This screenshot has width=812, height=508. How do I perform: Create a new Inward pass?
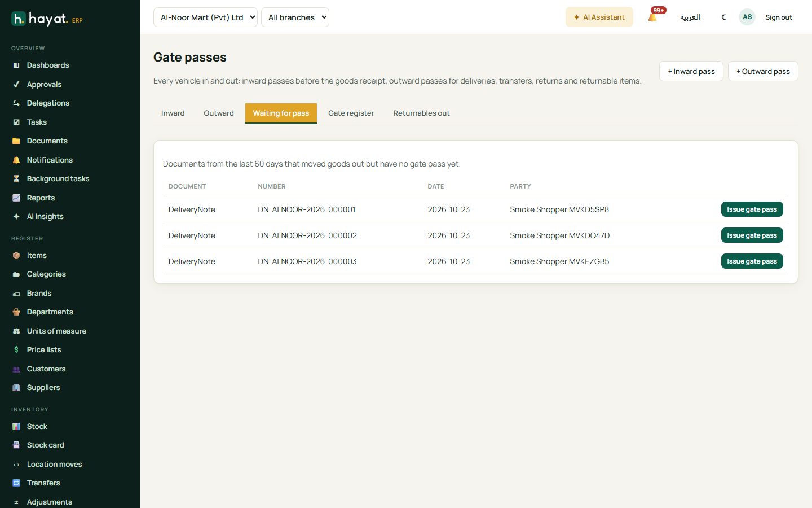(x=691, y=71)
